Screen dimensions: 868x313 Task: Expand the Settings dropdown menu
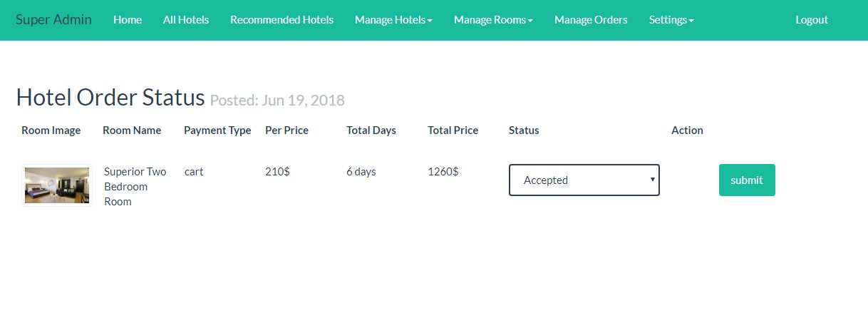pos(671,20)
